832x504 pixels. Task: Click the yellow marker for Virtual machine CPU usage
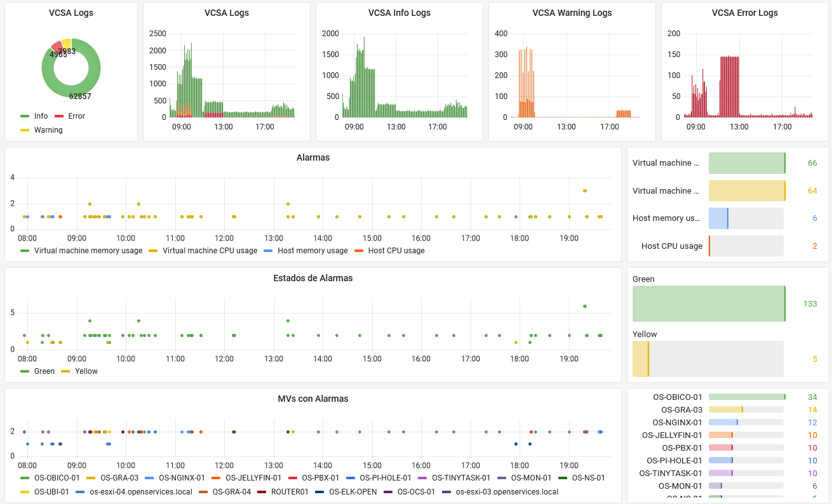(x=153, y=251)
